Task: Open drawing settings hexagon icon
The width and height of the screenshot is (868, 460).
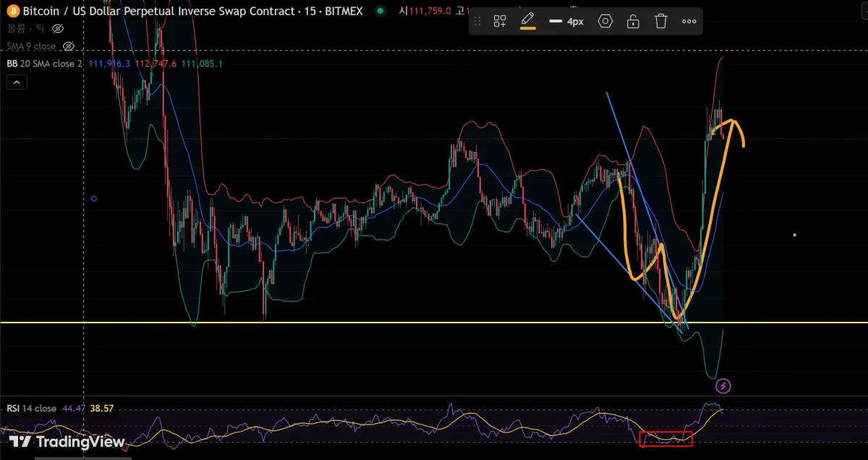Action: (x=605, y=22)
